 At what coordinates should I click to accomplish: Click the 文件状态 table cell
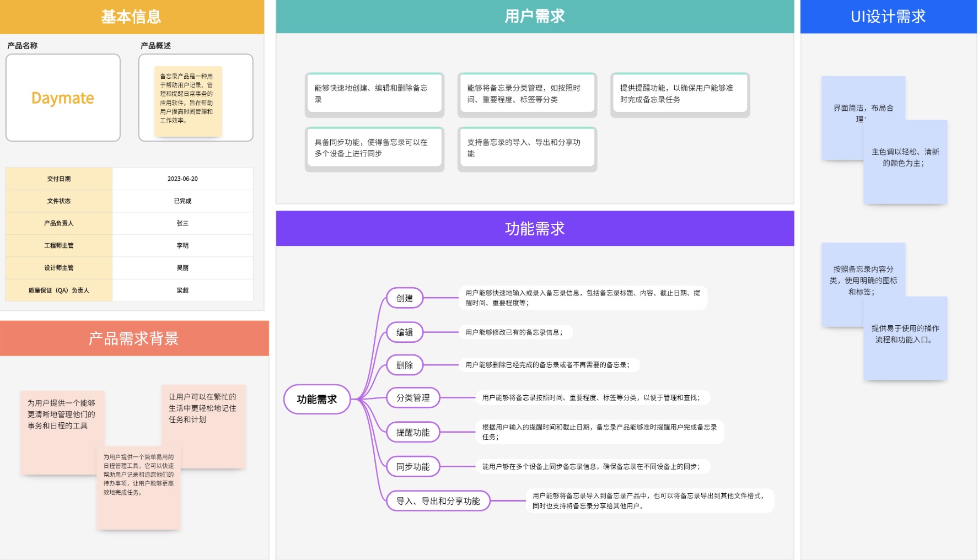click(59, 201)
